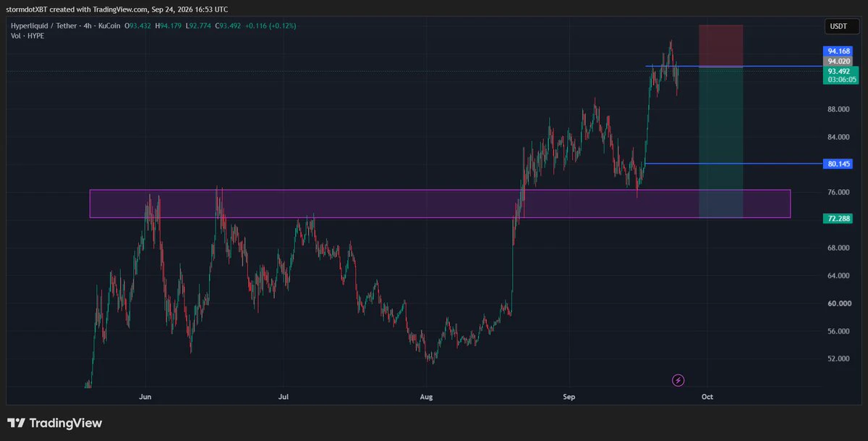Viewport: 868px width, 441px height.
Task: Click the 56.000 price scale value
Action: pos(839,332)
